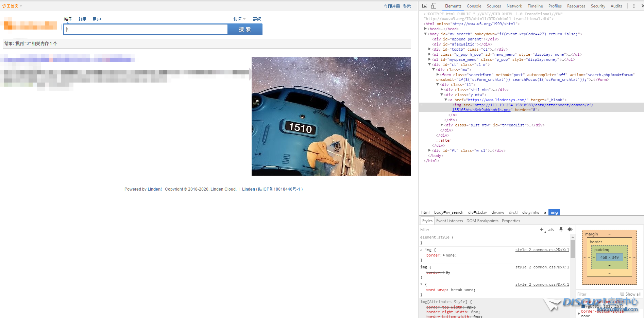The image size is (644, 318).
Task: Select the 帖子 search category
Action: click(68, 19)
